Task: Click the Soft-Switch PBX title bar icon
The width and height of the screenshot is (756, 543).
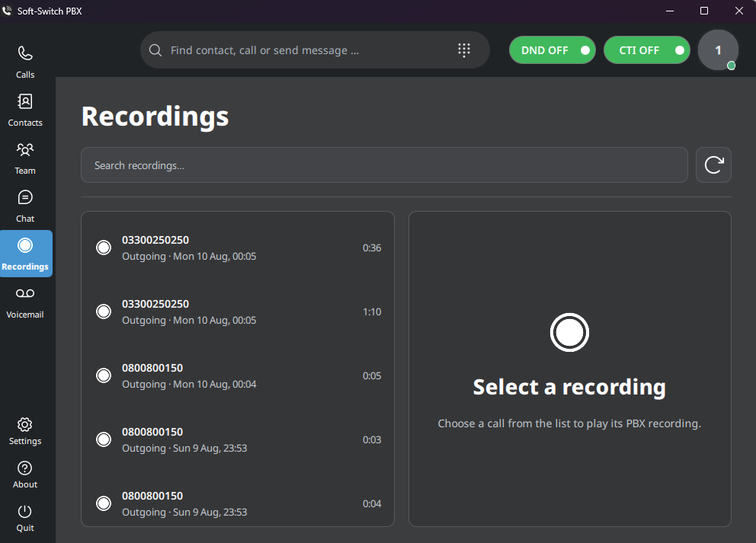Action: (7, 11)
